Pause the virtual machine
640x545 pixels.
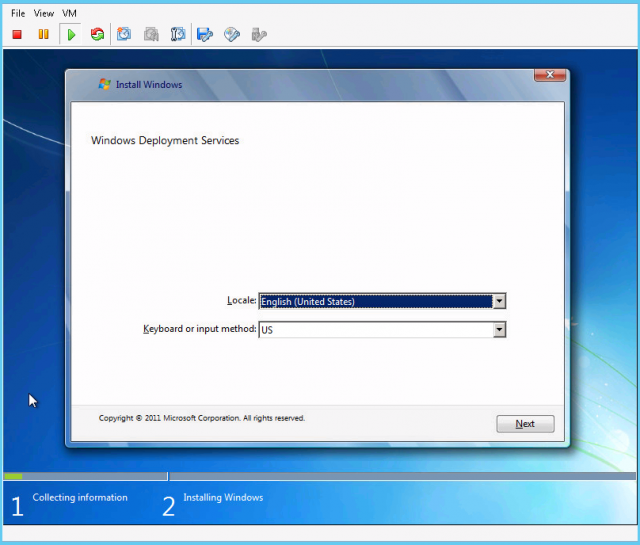[x=43, y=34]
